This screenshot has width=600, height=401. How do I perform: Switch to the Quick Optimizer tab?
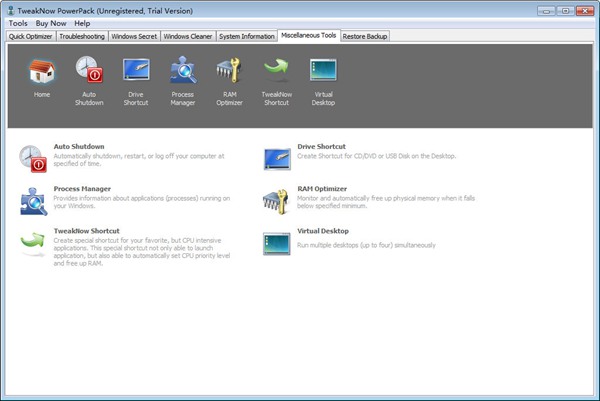(x=31, y=36)
